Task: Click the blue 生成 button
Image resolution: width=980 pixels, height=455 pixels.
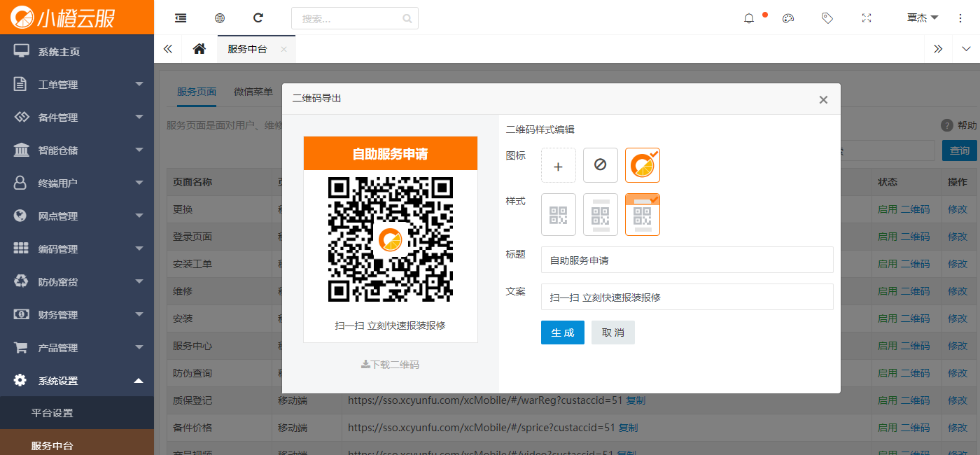Action: pos(563,332)
